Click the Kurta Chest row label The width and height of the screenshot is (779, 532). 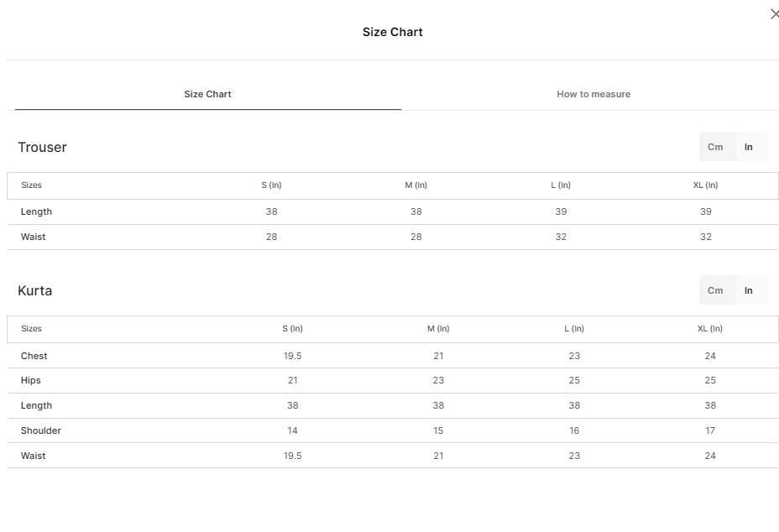(x=34, y=356)
